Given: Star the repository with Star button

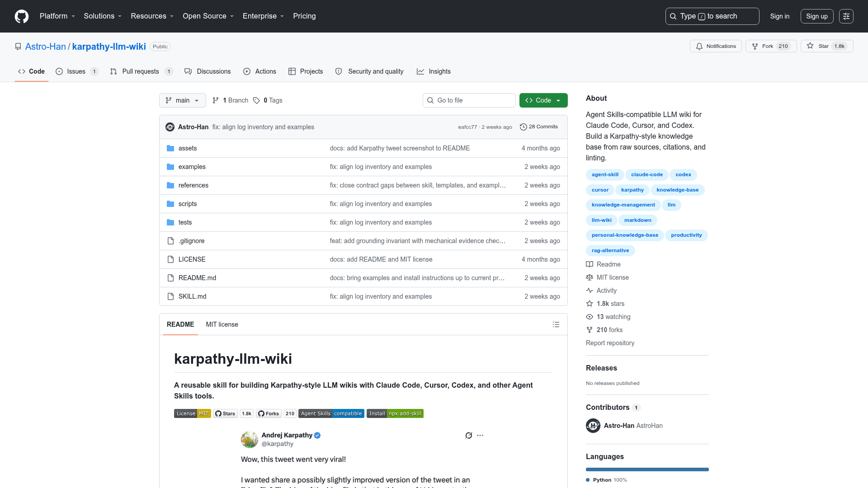Looking at the screenshot, I should (827, 46).
